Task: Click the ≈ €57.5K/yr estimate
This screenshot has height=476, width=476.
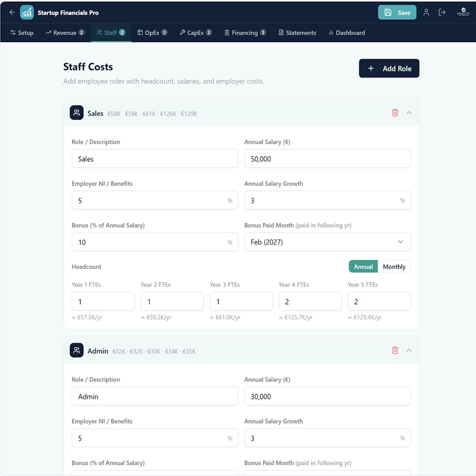Action: click(87, 317)
